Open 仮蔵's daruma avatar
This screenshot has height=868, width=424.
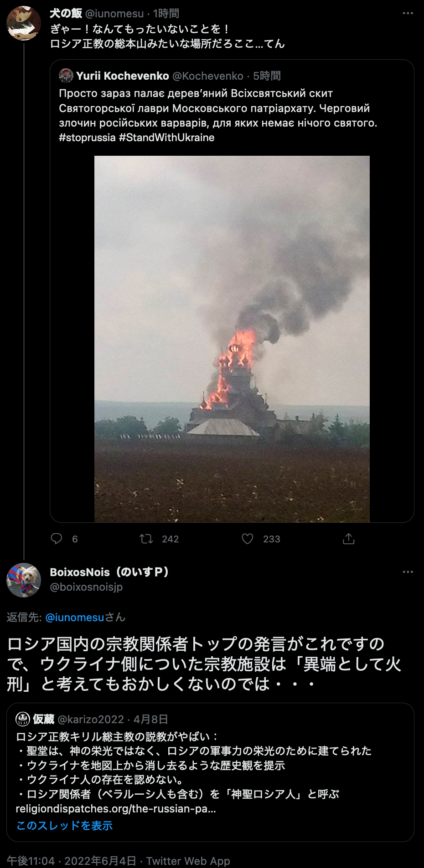[x=23, y=719]
